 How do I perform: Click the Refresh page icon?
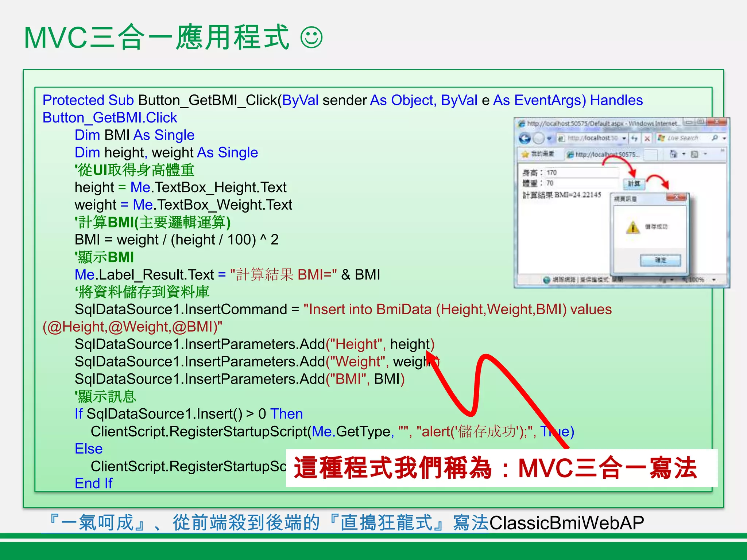635,138
